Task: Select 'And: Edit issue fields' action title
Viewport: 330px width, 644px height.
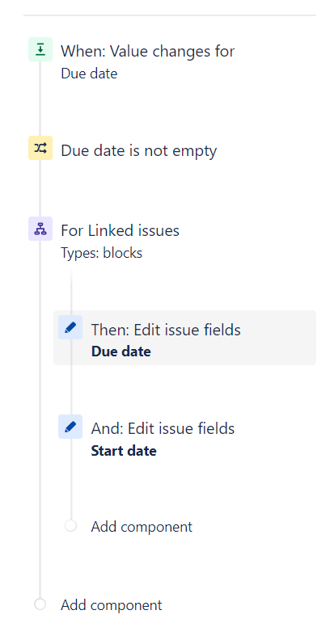Action: (163, 429)
